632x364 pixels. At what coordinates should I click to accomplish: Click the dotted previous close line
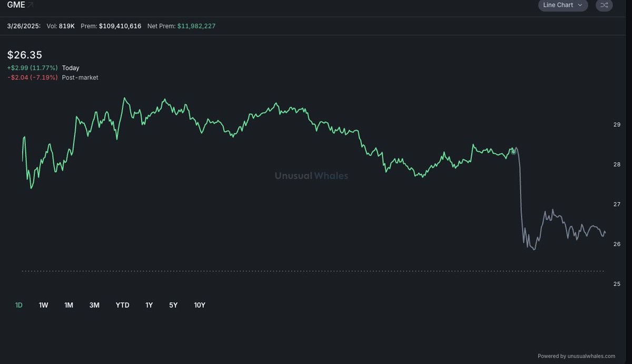click(312, 271)
